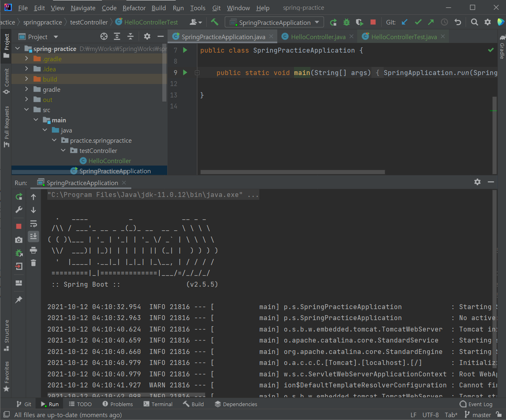The height and width of the screenshot is (420, 506).
Task: Stop the application with the top toolbar stop icon
Action: pos(373,22)
